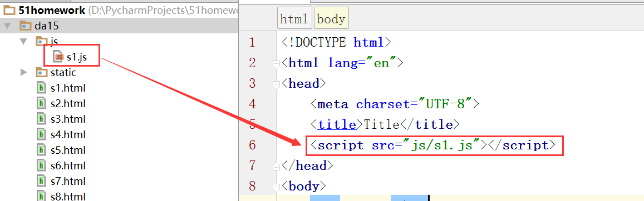
Task: Open s1.js in the project tree
Action: coord(77,57)
